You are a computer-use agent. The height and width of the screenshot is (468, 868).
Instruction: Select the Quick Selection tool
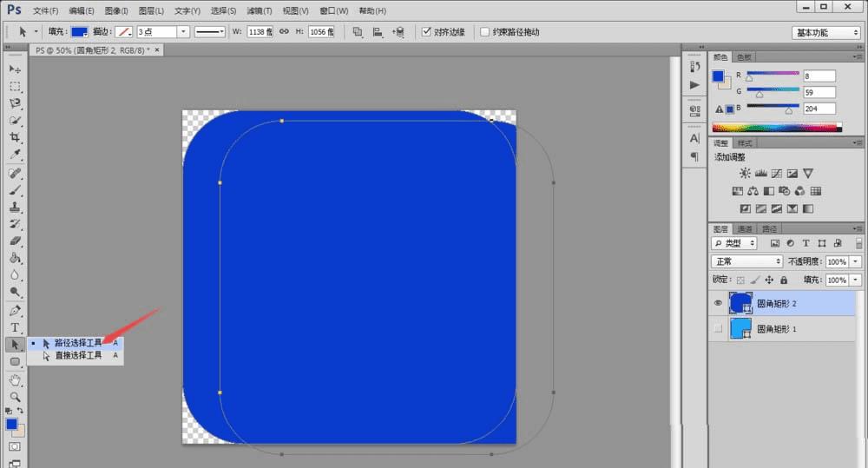15,120
